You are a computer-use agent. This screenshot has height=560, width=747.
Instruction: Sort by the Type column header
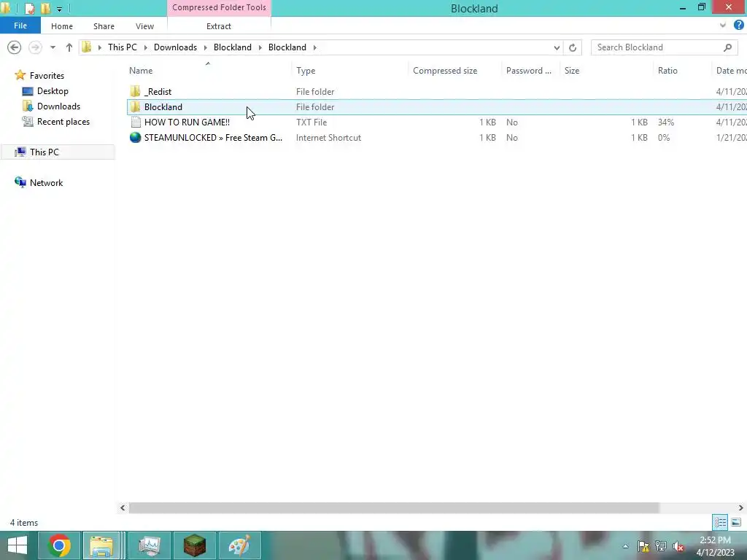[306, 71]
